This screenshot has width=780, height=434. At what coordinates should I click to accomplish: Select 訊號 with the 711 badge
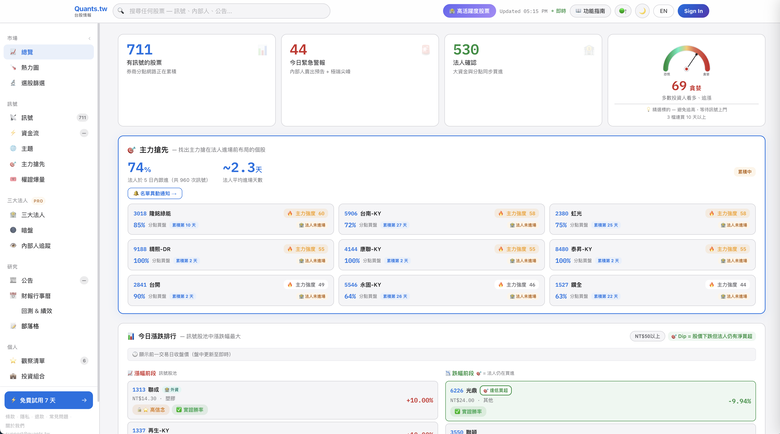point(48,118)
